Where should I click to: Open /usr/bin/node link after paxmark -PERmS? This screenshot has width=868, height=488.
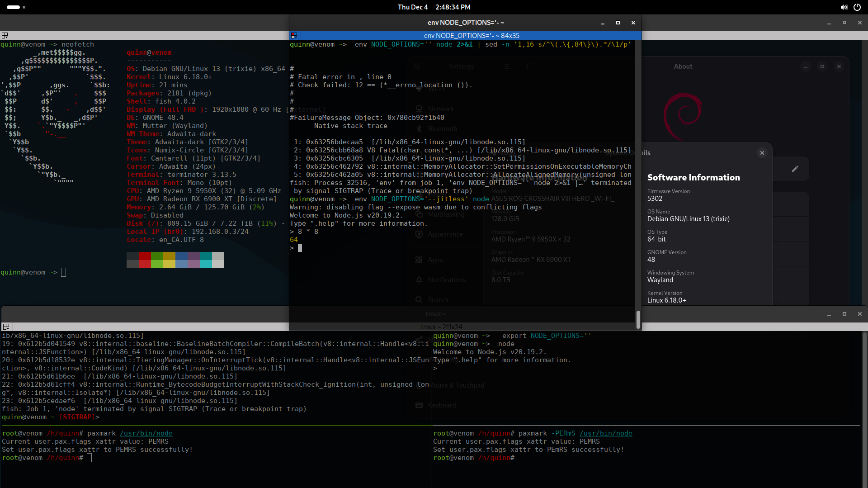(x=606, y=433)
